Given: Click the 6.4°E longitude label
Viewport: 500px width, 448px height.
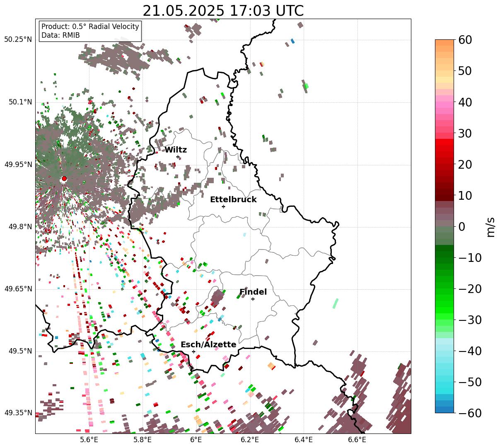Looking at the screenshot, I should tap(303, 440).
